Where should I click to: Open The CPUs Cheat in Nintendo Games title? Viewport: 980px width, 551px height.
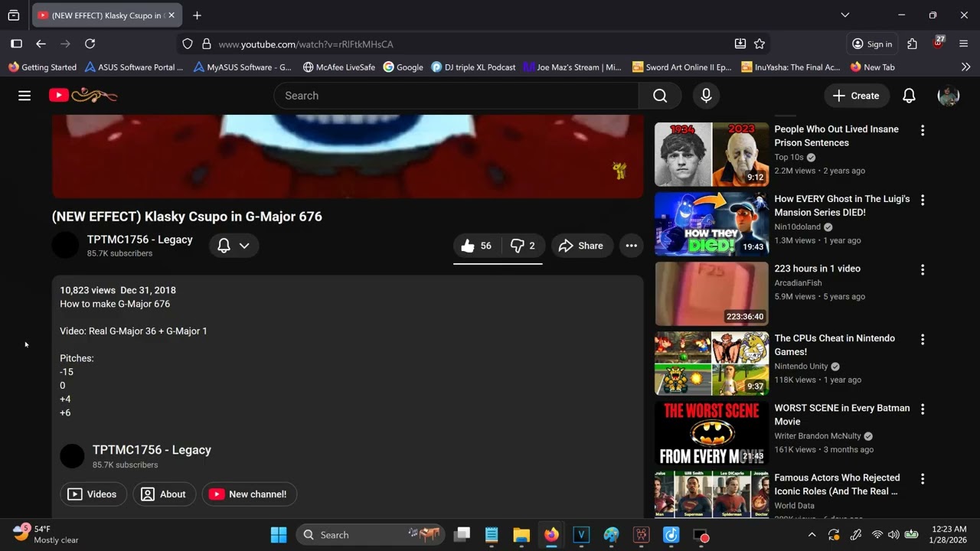point(835,345)
